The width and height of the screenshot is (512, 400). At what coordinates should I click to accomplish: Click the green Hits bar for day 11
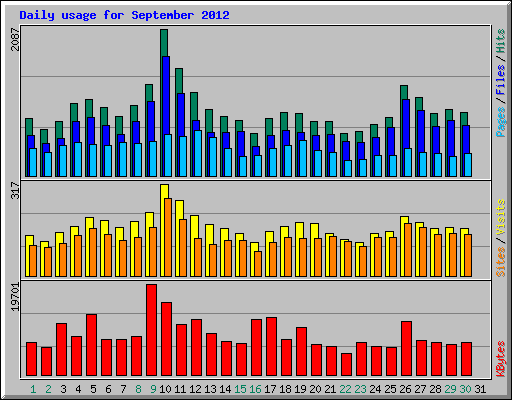click(179, 81)
